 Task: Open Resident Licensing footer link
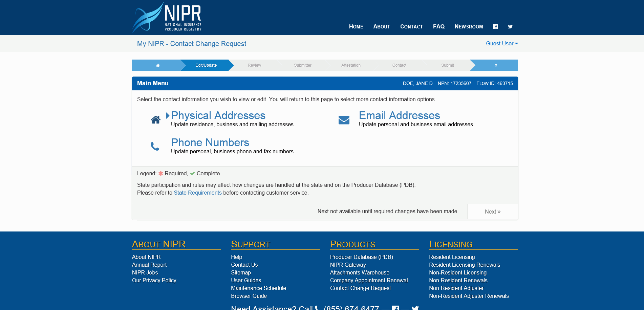click(452, 257)
